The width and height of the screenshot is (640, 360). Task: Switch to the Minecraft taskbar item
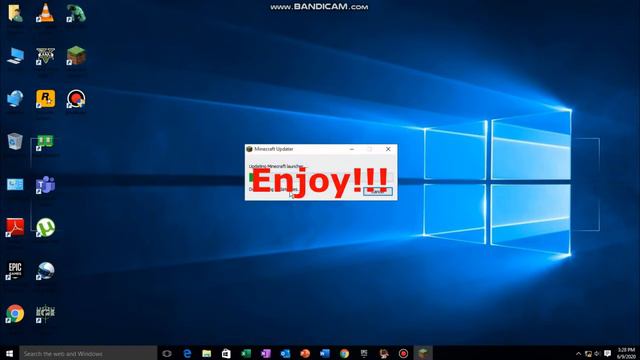tap(423, 353)
